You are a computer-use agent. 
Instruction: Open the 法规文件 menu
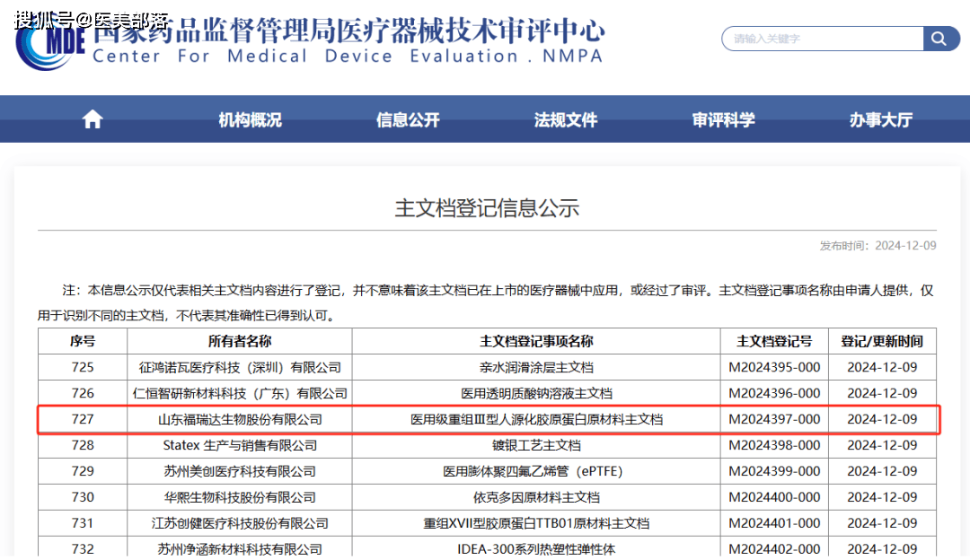(566, 120)
